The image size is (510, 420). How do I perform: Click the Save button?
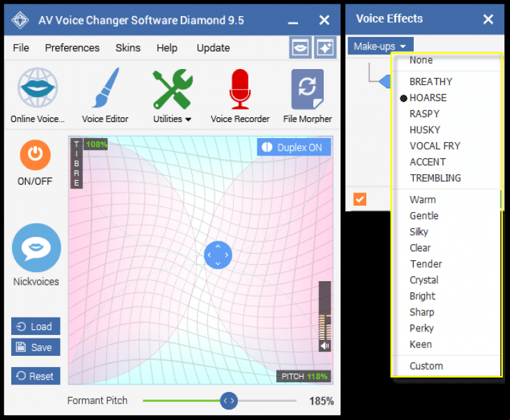[x=36, y=347]
